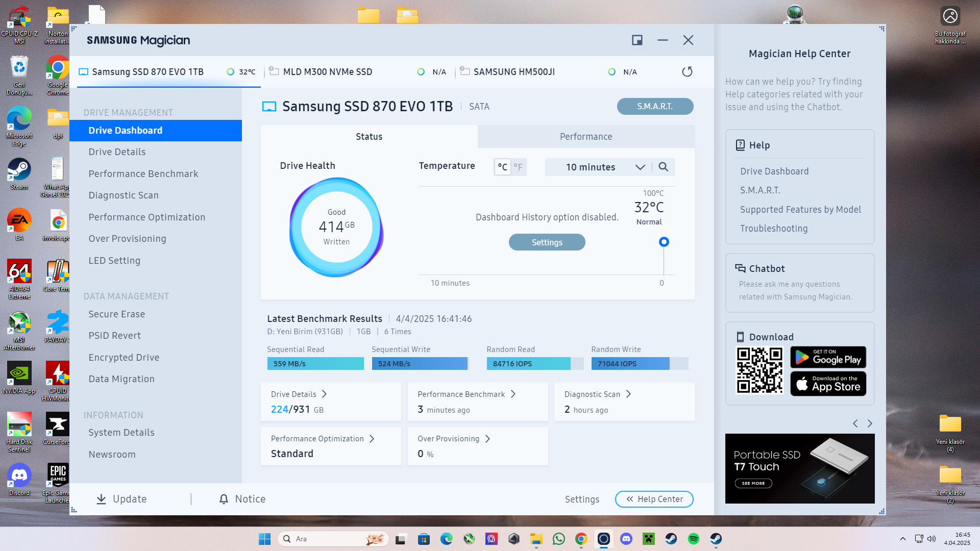Image resolution: width=980 pixels, height=551 pixels.
Task: Switch temperature unit to Celsius
Action: pos(502,167)
